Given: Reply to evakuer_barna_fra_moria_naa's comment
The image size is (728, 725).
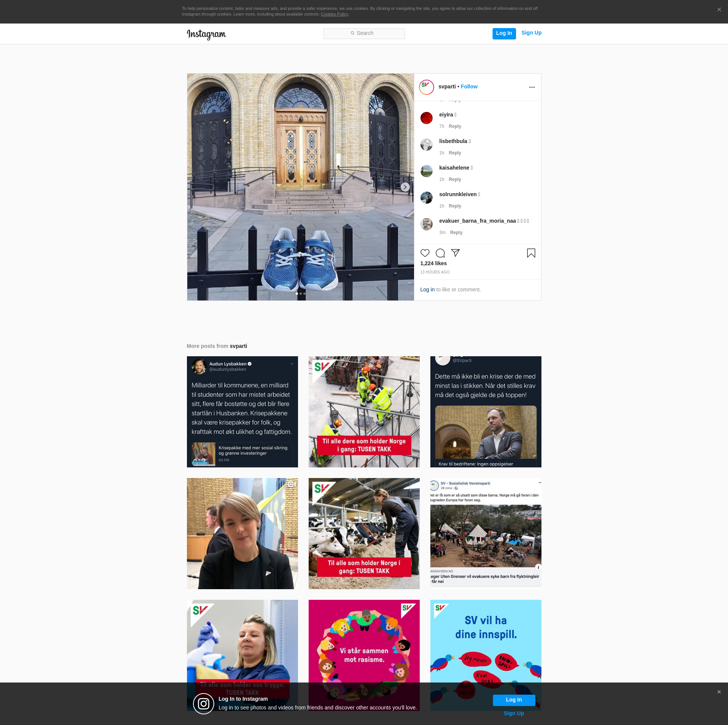Looking at the screenshot, I should (456, 233).
